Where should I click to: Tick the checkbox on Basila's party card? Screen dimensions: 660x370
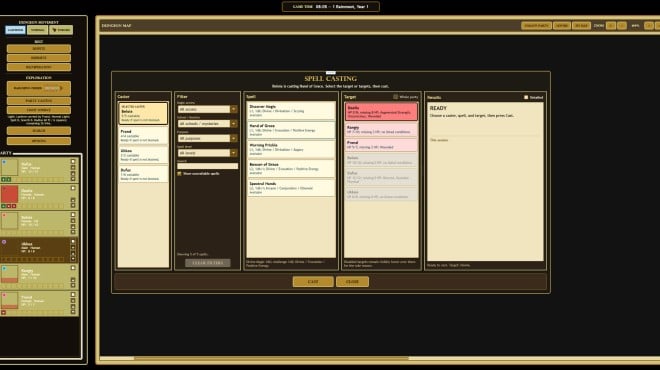tap(73, 188)
